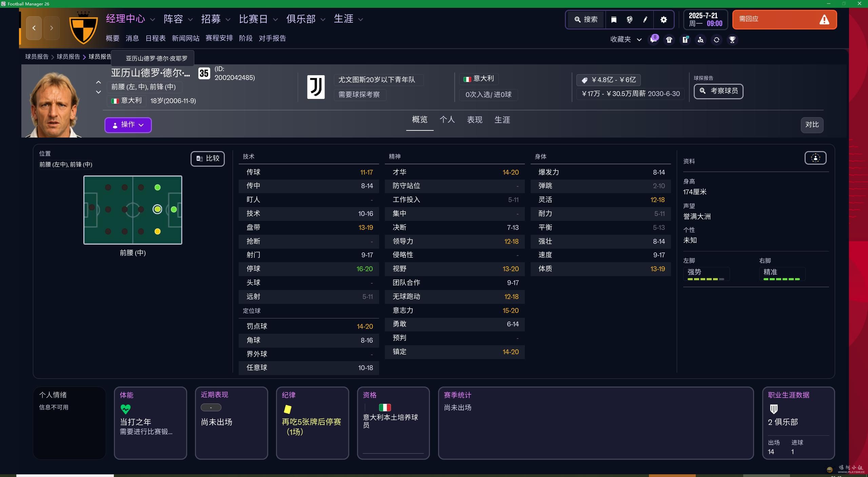Open messages icon with badge 8

coord(653,40)
